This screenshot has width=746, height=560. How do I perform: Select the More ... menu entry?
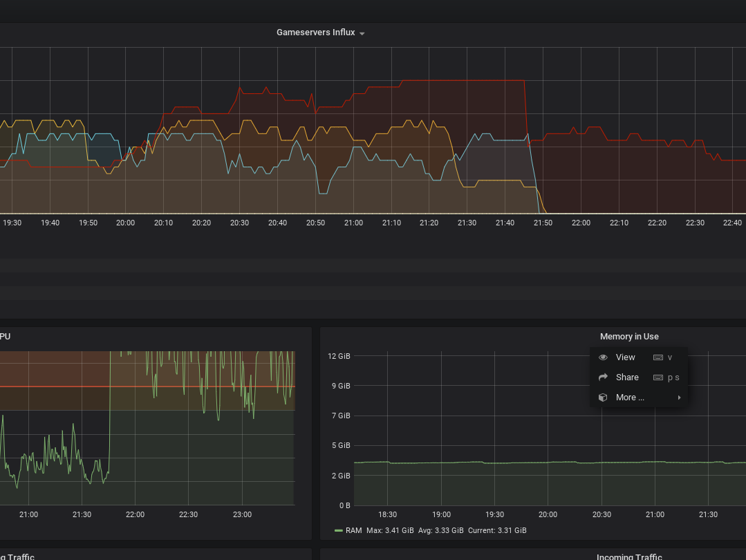[x=629, y=398]
